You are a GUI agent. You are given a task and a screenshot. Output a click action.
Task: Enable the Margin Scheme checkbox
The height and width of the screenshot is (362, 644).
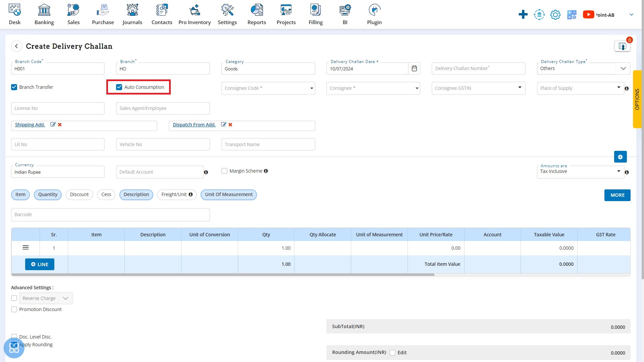[x=224, y=171]
